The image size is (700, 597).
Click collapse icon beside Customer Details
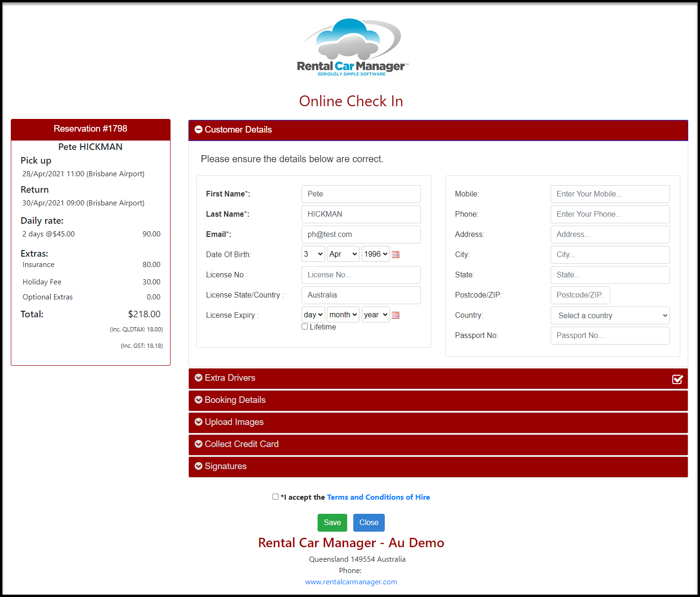tap(198, 129)
